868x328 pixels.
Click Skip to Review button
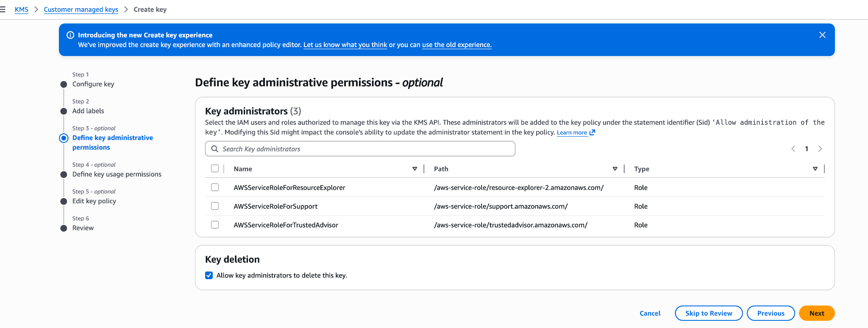pos(709,313)
